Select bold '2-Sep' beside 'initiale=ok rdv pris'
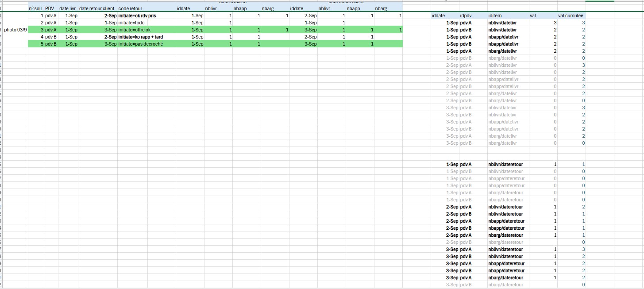Screen dimensions: 644x289 click(x=110, y=15)
